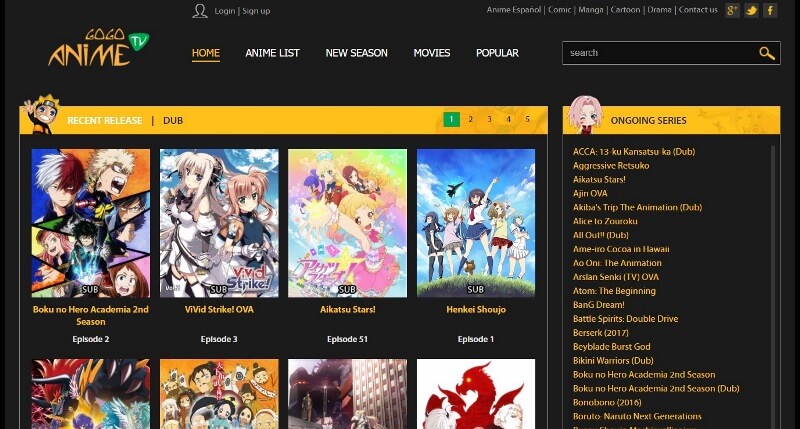Open the Manga link
This screenshot has height=429, width=800.
[591, 10]
